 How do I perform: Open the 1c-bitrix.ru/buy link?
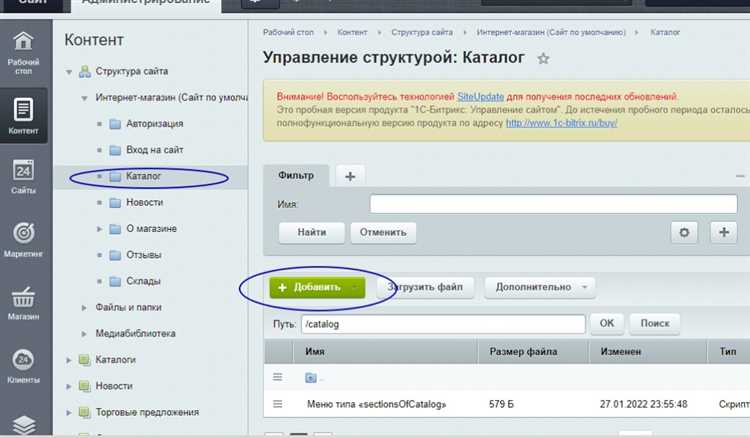(x=562, y=123)
